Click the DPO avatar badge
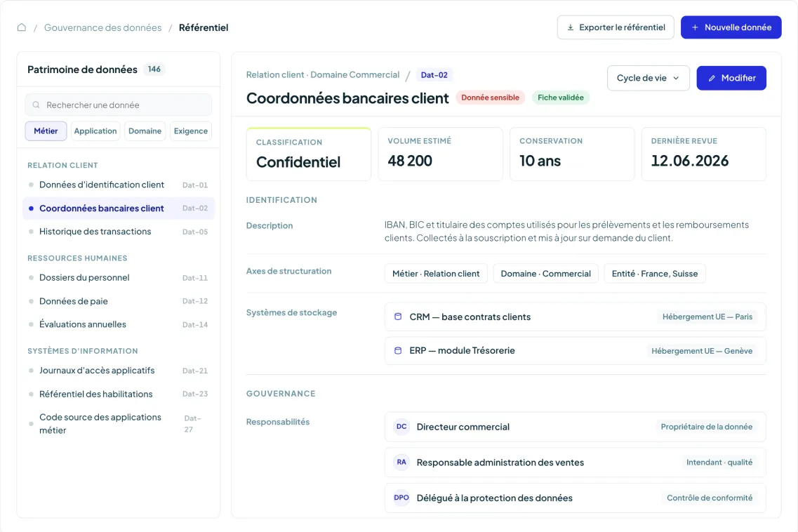 pyautogui.click(x=401, y=498)
